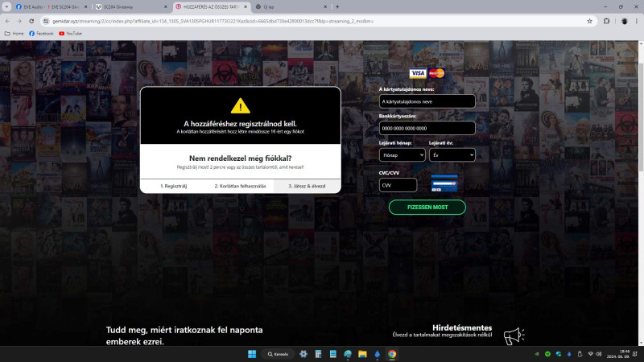Open the Home bookmark folder
The width and height of the screenshot is (644, 362).
14,33
